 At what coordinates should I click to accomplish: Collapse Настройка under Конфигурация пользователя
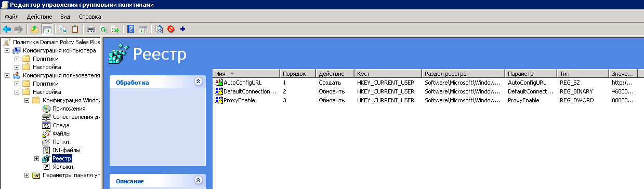click(17, 92)
